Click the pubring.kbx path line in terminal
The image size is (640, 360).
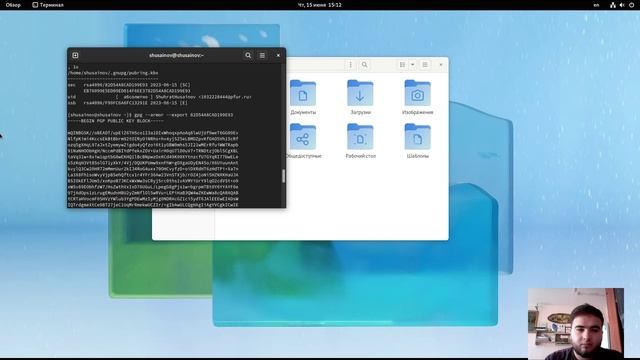point(113,73)
